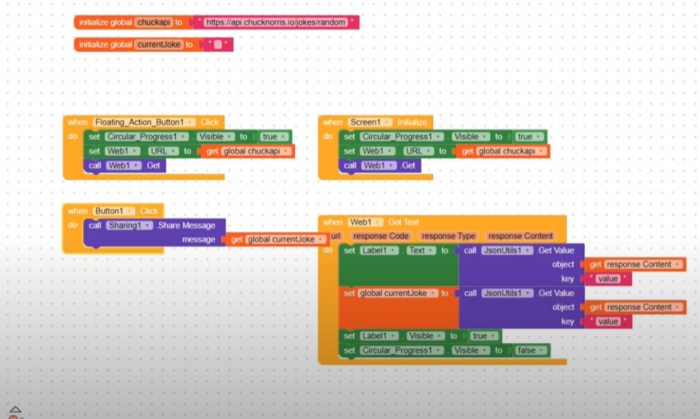Click the Share Message call block
Image resolution: width=700 pixels, height=419 pixels.
click(188, 225)
